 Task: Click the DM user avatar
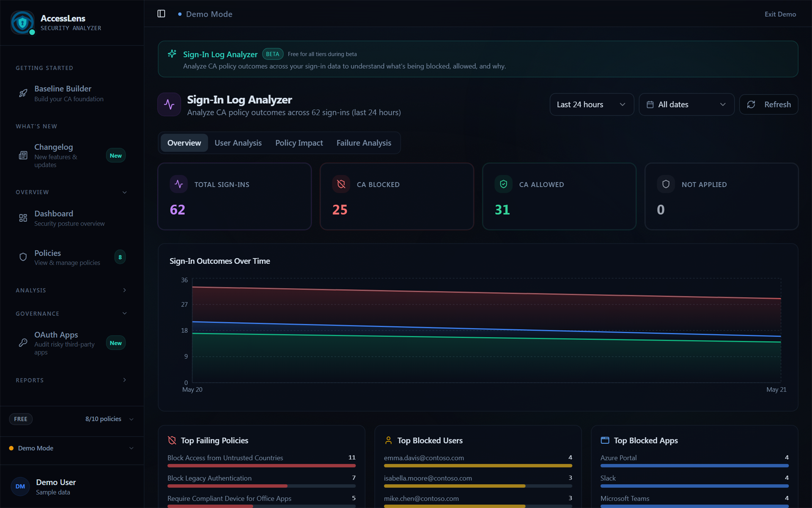(20, 486)
